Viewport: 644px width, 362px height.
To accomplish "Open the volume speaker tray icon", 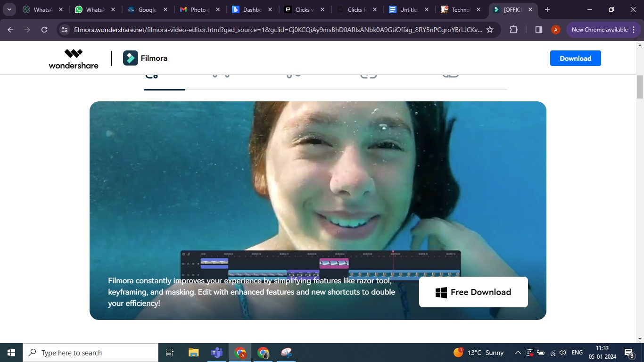I will [x=564, y=353].
